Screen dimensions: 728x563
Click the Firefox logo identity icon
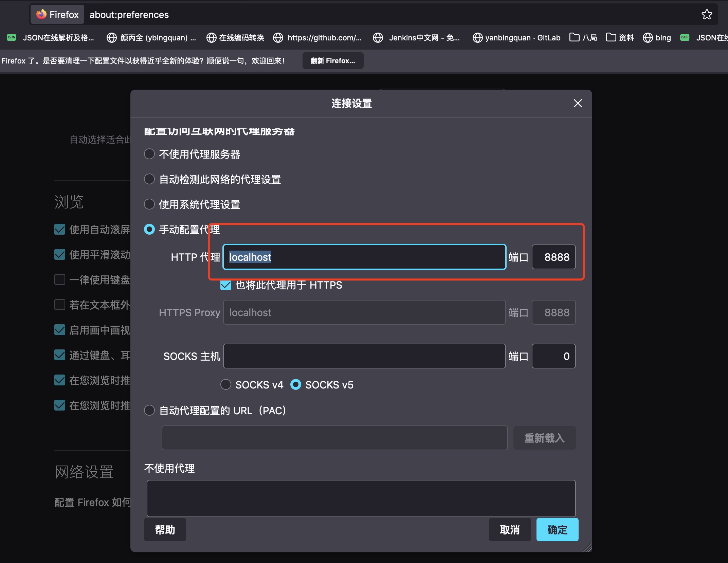[x=41, y=14]
